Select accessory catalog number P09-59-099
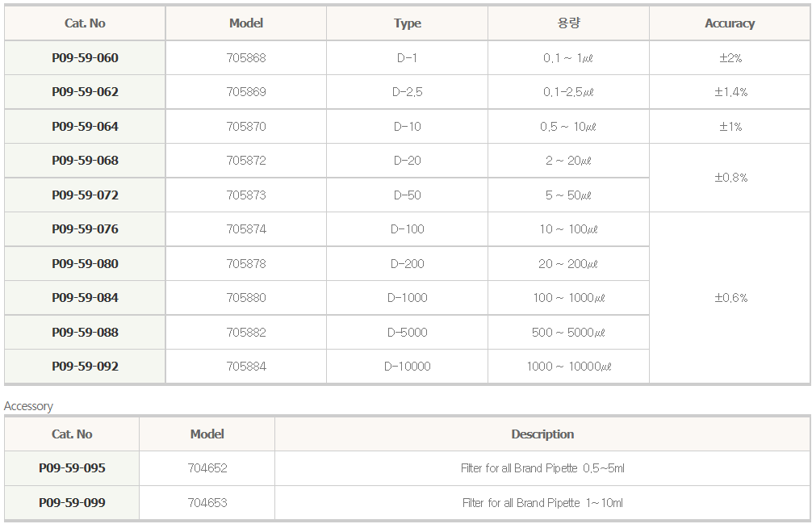 click(72, 503)
